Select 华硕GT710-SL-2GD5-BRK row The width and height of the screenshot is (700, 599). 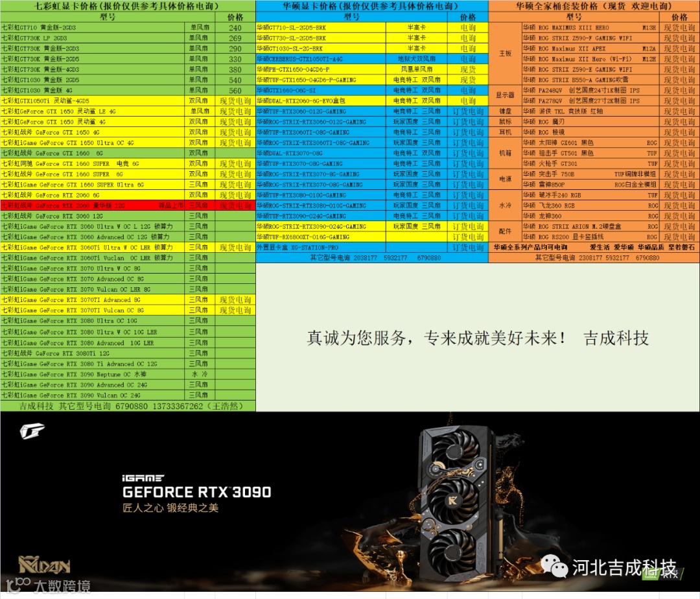pos(372,28)
